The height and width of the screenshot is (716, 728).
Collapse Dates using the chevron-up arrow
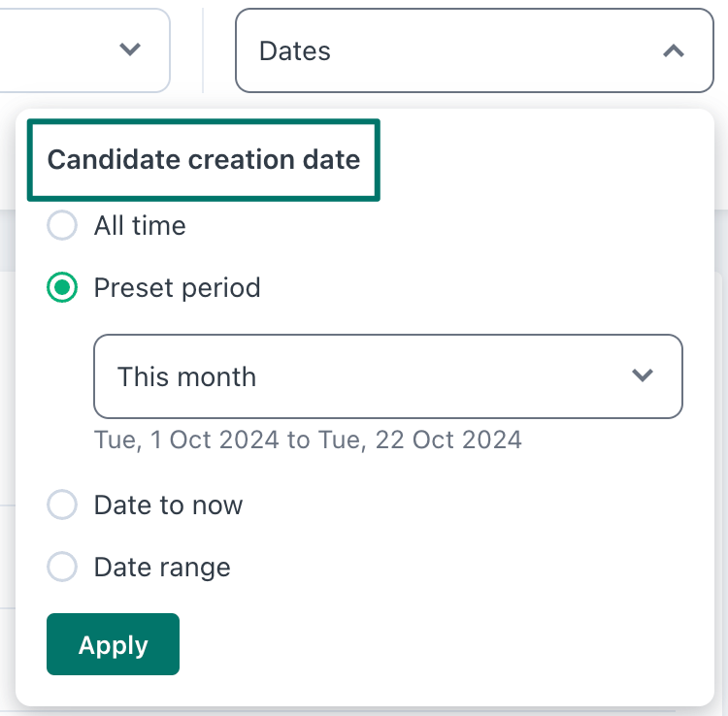tap(674, 50)
